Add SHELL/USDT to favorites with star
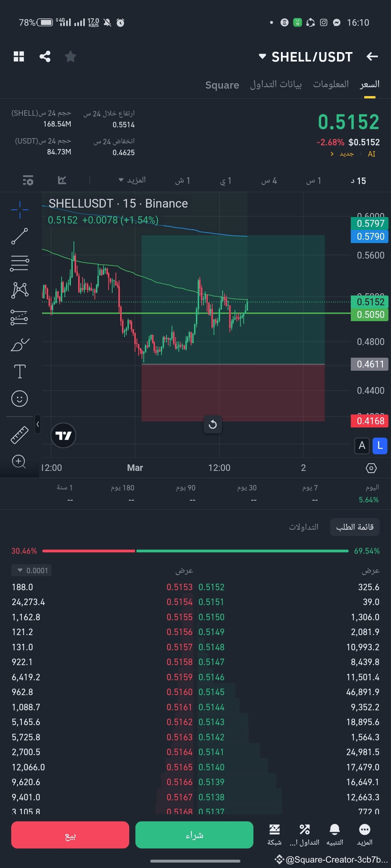This screenshot has width=391, height=868. tap(70, 56)
